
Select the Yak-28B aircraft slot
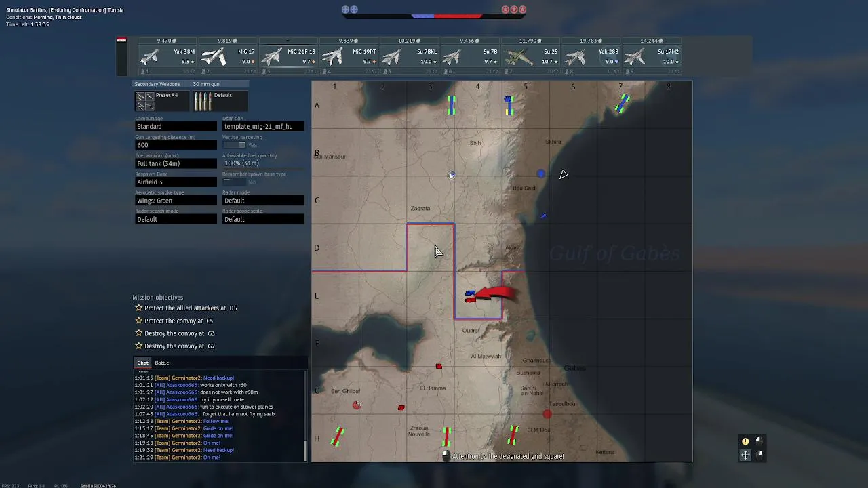click(x=590, y=56)
